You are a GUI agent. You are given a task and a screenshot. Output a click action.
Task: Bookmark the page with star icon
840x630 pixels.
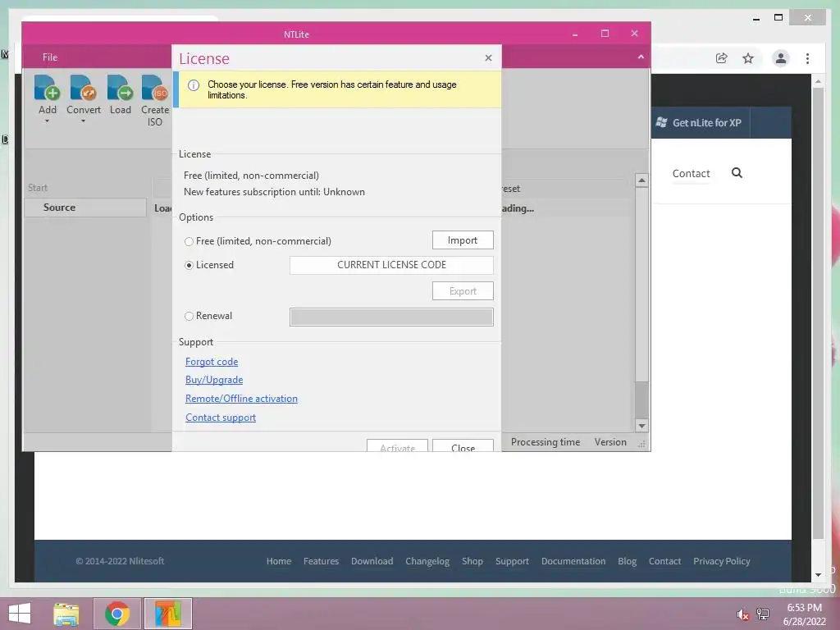[x=748, y=58]
